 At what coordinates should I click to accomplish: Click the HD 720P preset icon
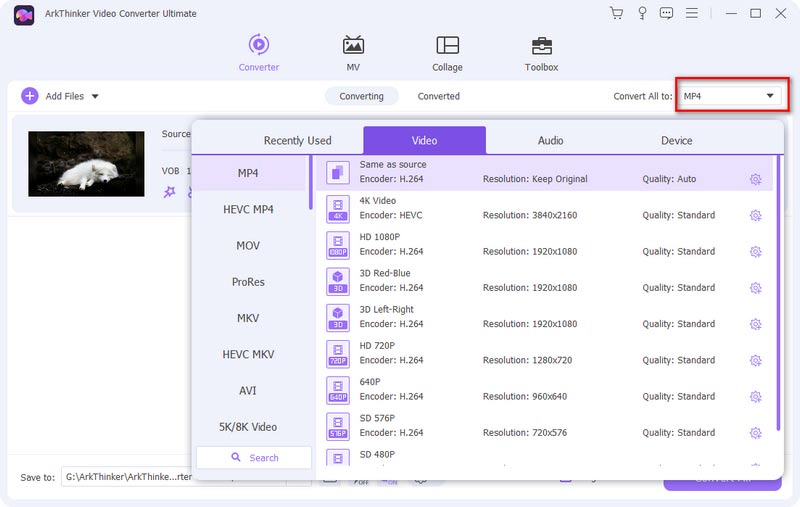[x=338, y=353]
